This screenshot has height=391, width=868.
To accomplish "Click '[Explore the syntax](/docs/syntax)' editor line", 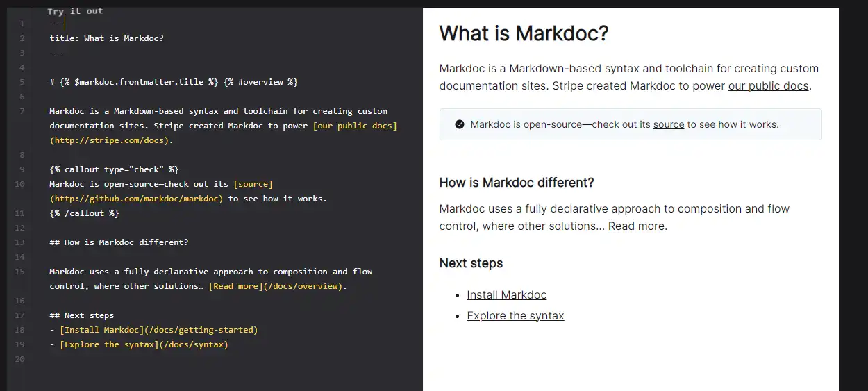I will pos(139,344).
